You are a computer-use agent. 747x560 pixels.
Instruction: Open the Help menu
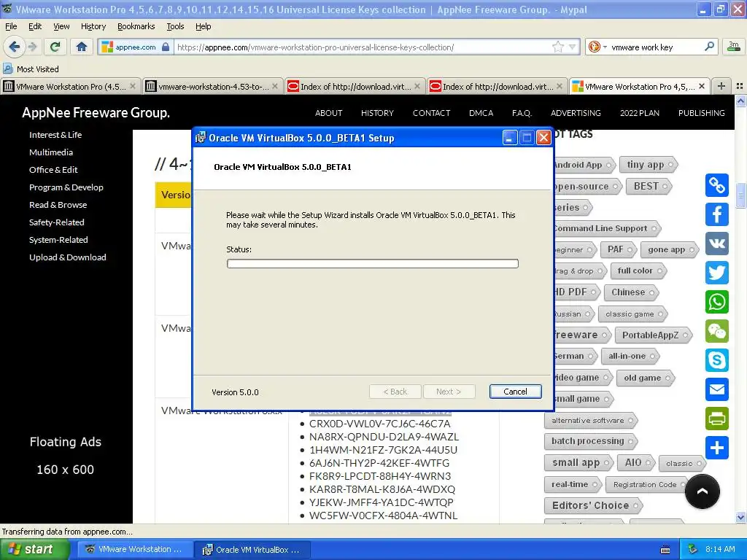coord(203,26)
